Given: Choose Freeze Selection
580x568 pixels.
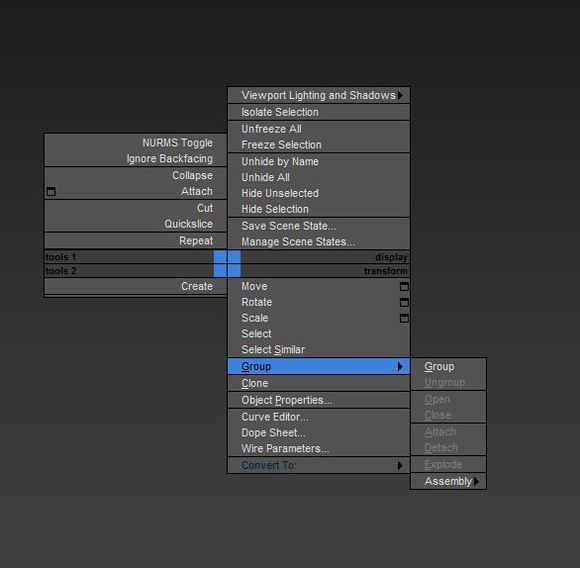Looking at the screenshot, I should [319, 145].
